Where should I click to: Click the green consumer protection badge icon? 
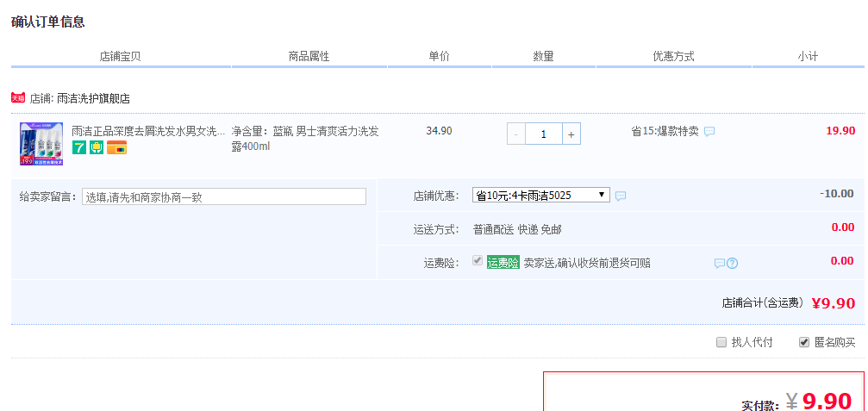click(x=97, y=147)
